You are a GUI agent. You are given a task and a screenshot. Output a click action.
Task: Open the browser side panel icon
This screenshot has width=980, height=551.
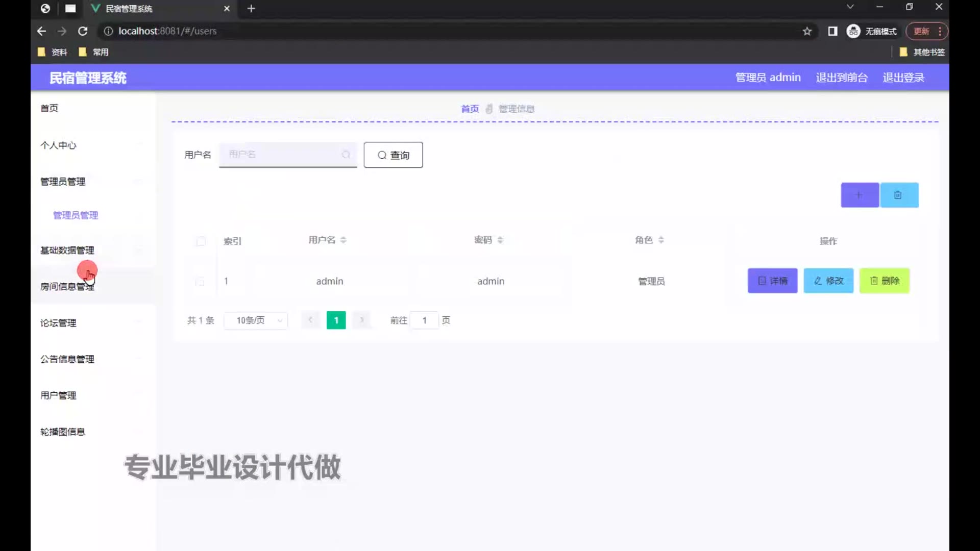point(832,31)
